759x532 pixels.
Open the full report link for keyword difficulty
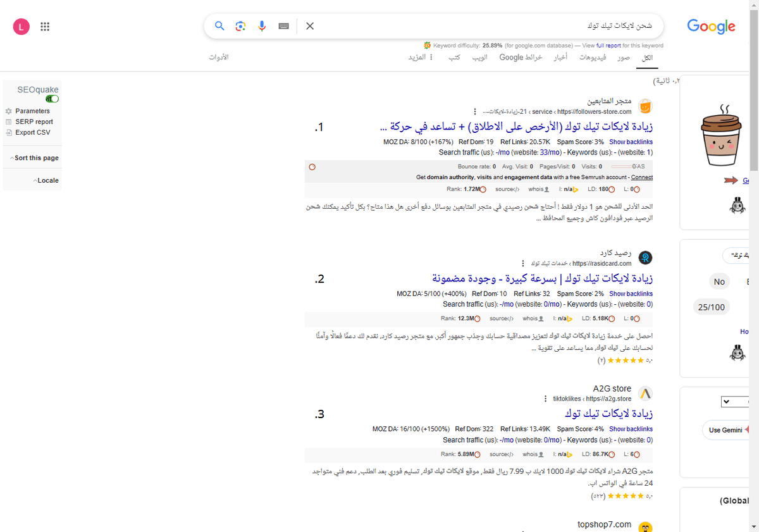point(608,45)
